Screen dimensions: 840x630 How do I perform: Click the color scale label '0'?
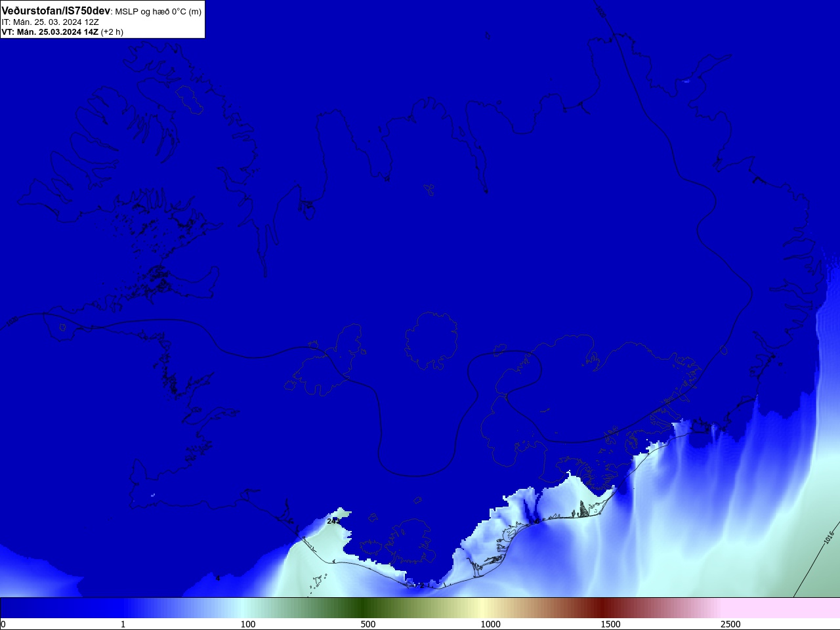click(x=3, y=624)
